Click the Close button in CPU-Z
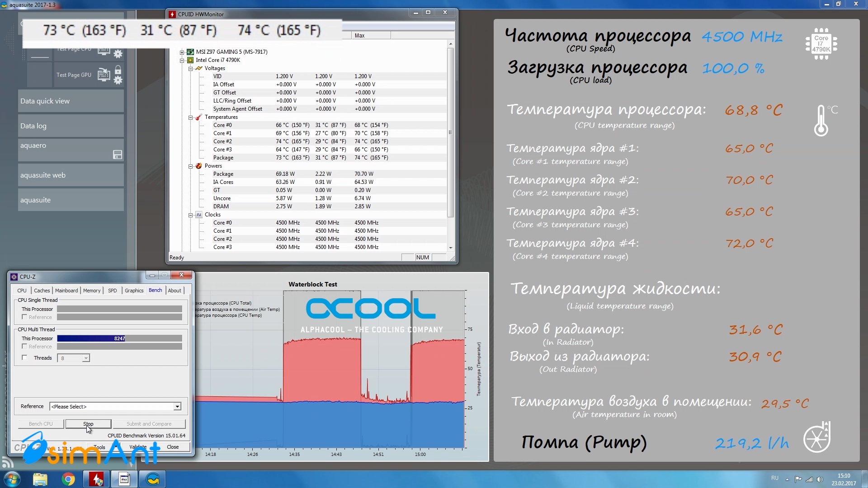The image size is (868, 488). (173, 447)
